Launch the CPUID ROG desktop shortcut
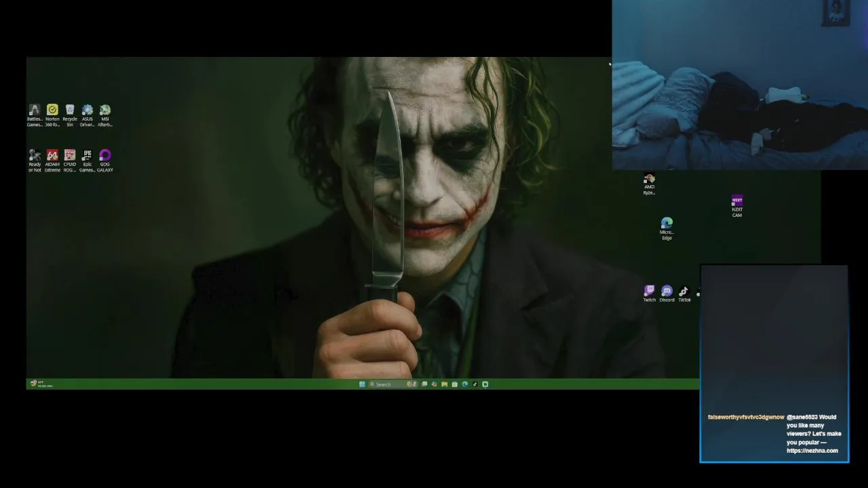Screen dimensions: 868x488 tap(70, 161)
